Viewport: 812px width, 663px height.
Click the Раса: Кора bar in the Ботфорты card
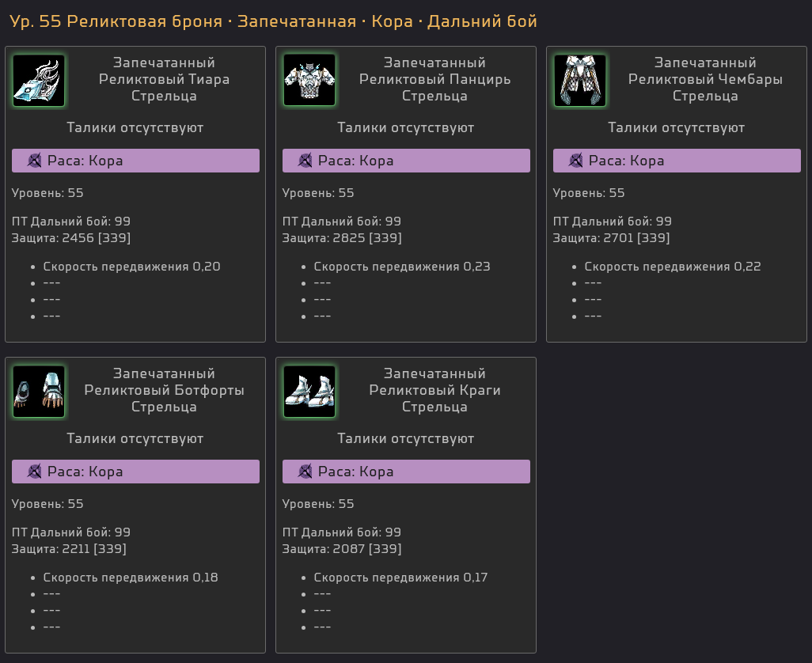point(135,472)
